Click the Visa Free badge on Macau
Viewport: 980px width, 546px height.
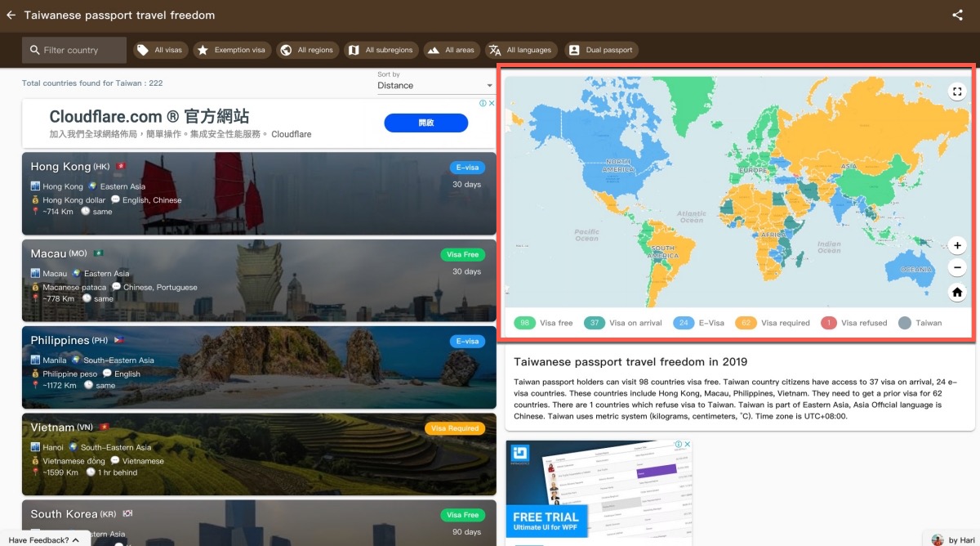[x=463, y=255]
